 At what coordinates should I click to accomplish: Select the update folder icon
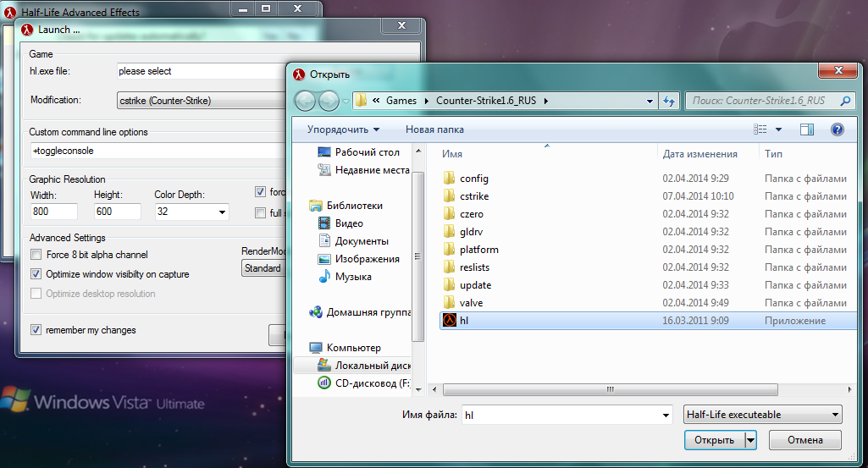pos(449,284)
